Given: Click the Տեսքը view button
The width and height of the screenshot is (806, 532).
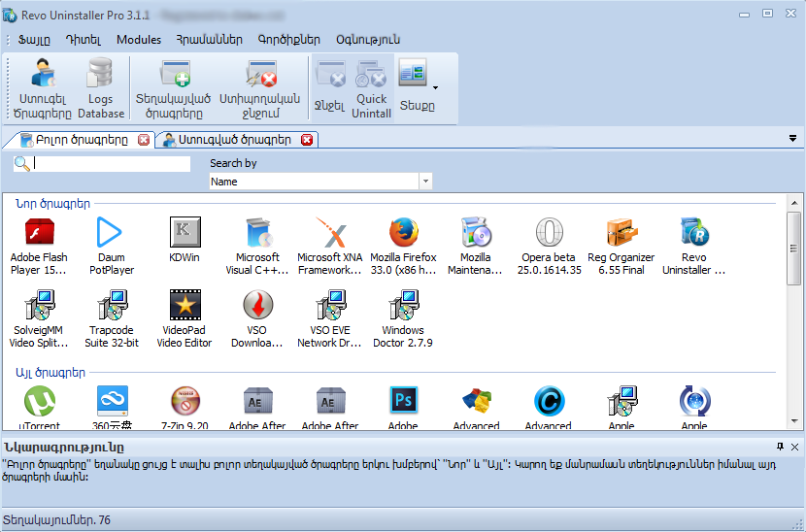Looking at the screenshot, I should click(417, 84).
